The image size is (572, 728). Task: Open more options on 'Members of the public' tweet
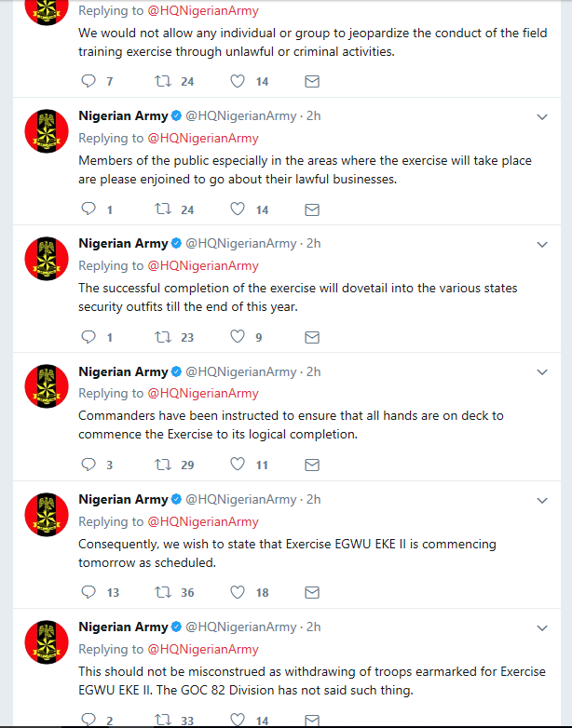tap(543, 116)
